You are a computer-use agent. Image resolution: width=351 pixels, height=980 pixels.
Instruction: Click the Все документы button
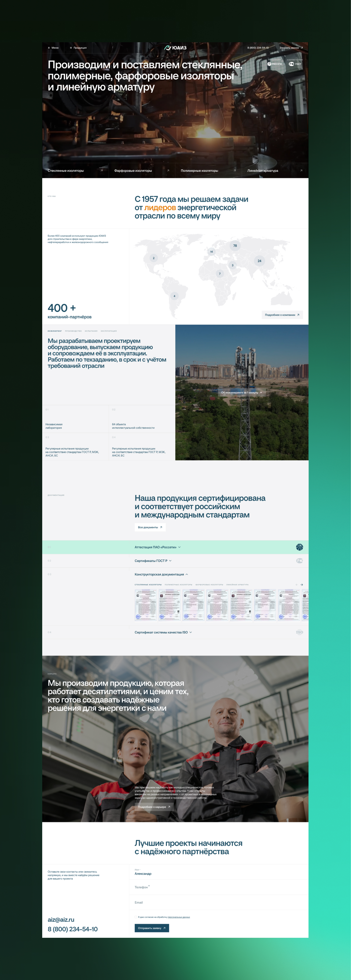click(150, 527)
